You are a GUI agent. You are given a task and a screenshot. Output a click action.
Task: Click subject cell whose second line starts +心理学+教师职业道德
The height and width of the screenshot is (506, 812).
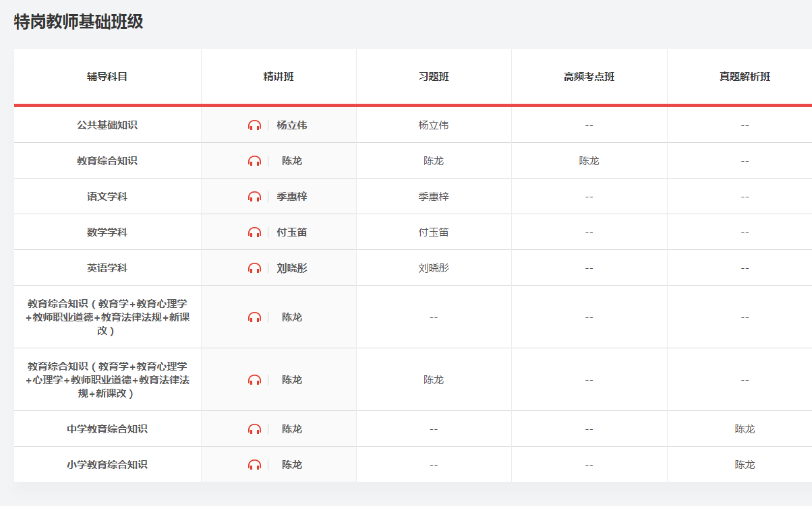point(107,380)
